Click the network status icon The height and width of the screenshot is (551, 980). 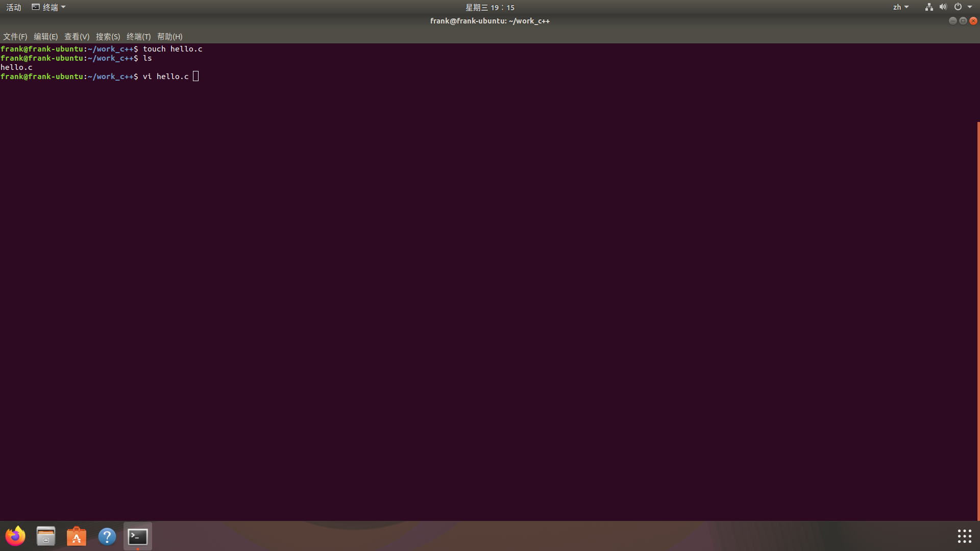pyautogui.click(x=929, y=7)
